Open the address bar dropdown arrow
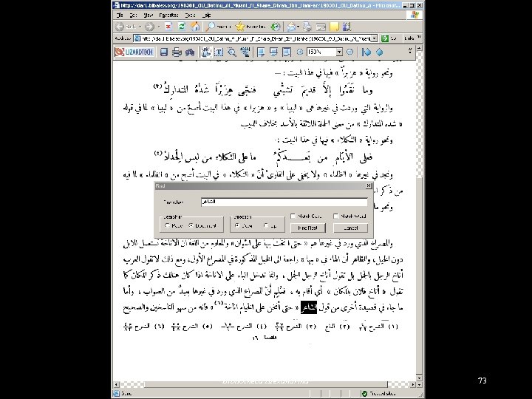The width and height of the screenshot is (532, 399). (x=374, y=38)
